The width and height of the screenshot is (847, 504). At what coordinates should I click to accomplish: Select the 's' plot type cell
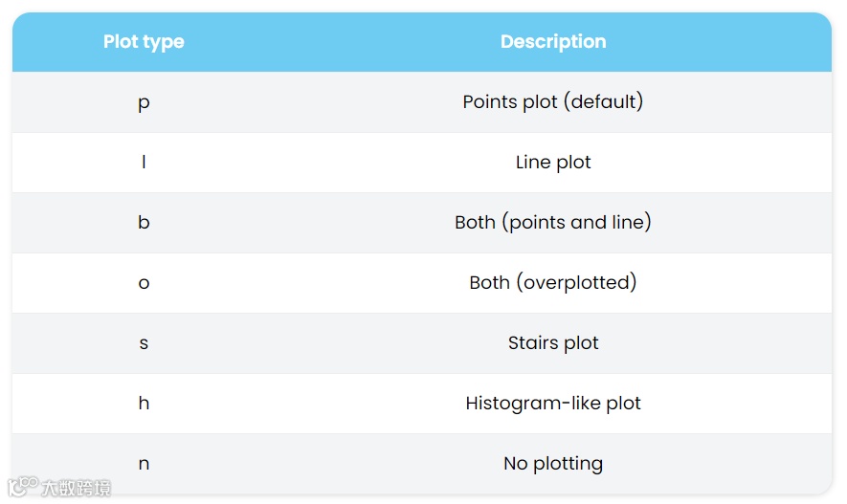point(144,343)
